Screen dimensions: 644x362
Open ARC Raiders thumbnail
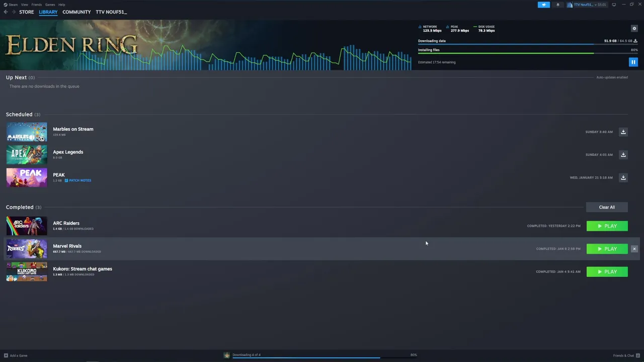[x=27, y=226]
